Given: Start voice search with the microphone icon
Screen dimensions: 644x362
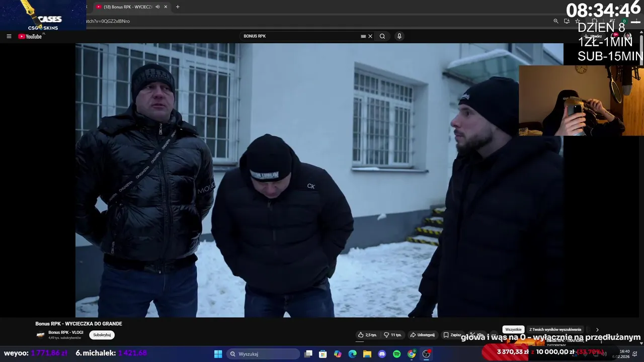Looking at the screenshot, I should 399,36.
